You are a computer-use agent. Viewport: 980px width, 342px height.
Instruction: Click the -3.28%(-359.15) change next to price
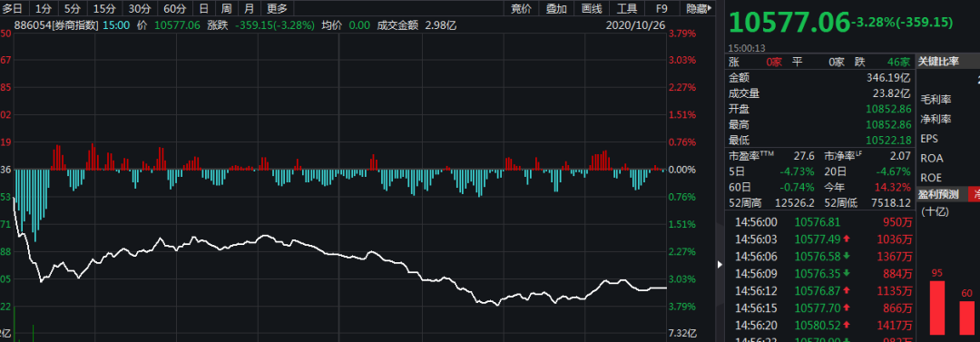(x=901, y=23)
